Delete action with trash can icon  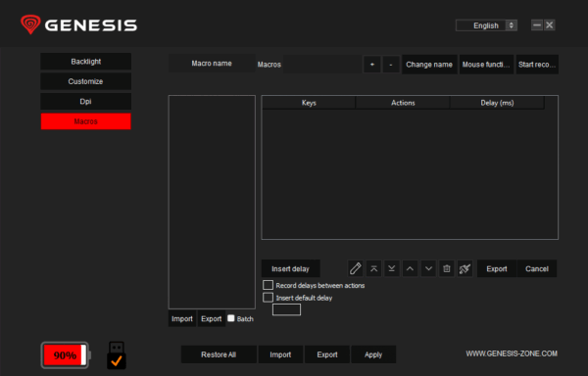(x=447, y=268)
